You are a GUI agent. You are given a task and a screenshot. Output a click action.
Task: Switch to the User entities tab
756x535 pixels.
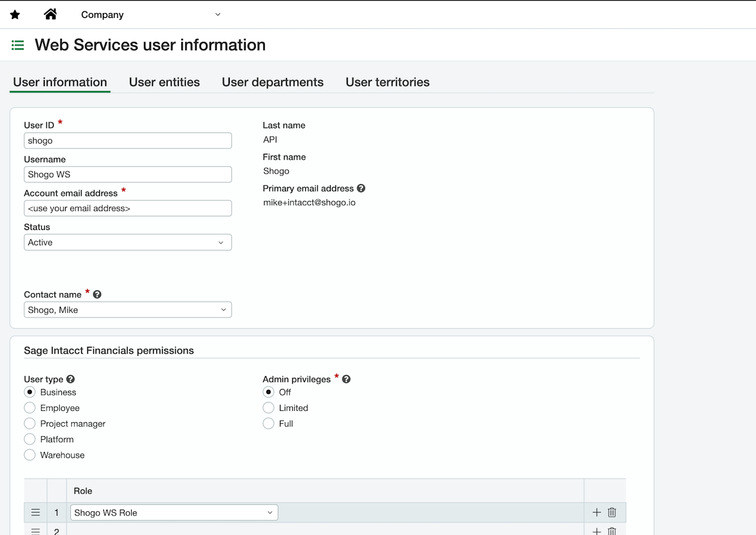pyautogui.click(x=164, y=82)
